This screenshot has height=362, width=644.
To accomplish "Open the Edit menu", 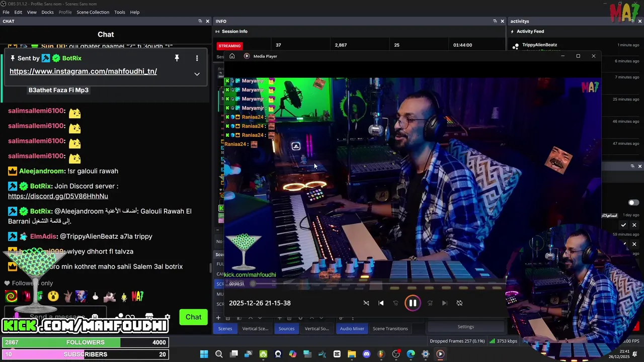I will coord(18,12).
